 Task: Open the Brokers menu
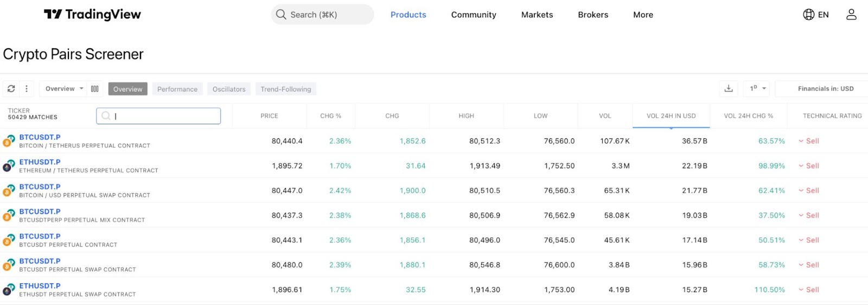click(x=593, y=15)
